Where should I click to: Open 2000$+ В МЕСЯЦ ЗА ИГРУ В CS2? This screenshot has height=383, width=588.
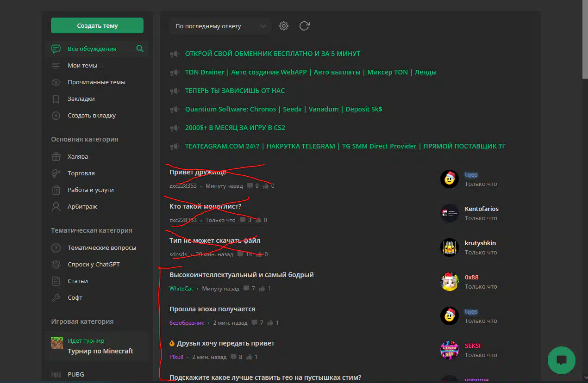pyautogui.click(x=235, y=128)
